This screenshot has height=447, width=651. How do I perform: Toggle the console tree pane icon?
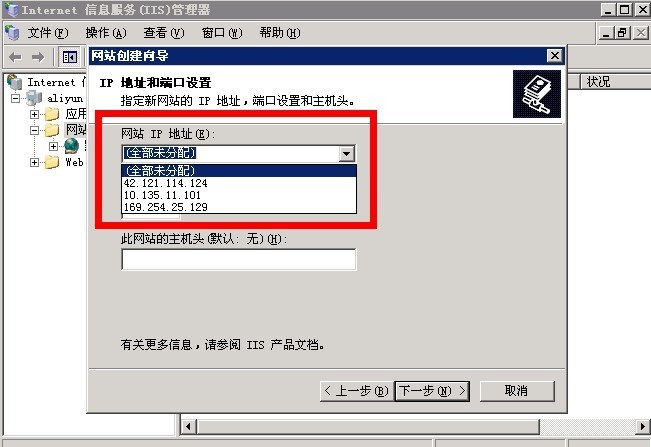69,57
